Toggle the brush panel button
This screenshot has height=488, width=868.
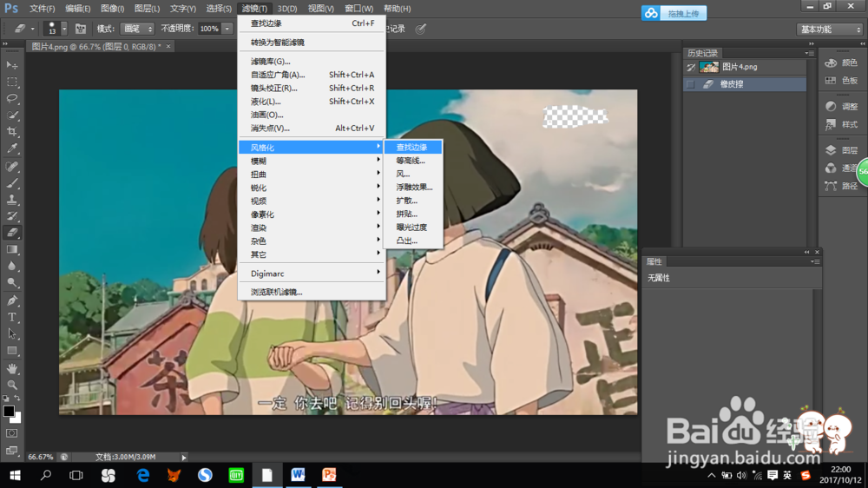click(80, 29)
